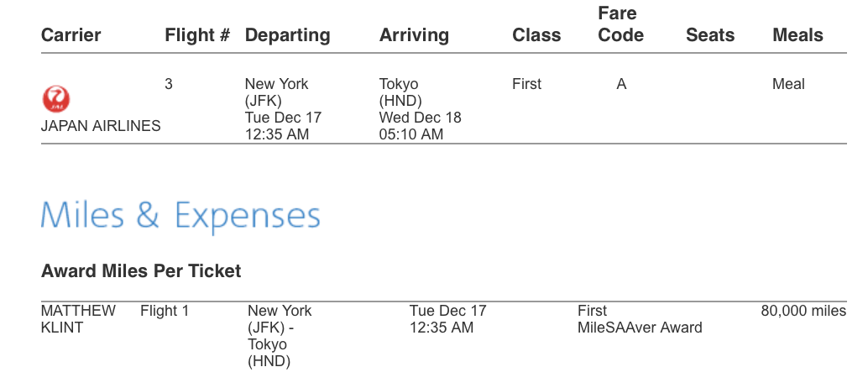Click the Flight # column header

(x=197, y=35)
